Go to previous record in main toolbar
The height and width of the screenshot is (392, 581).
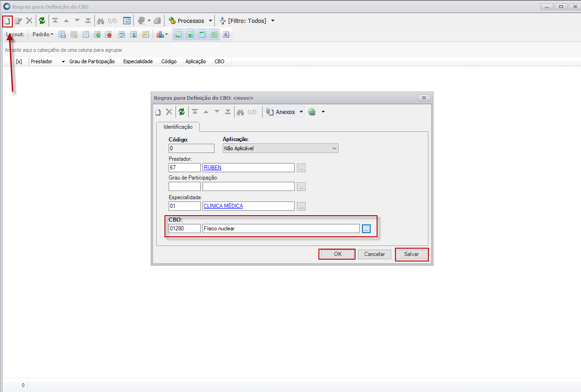(x=66, y=21)
